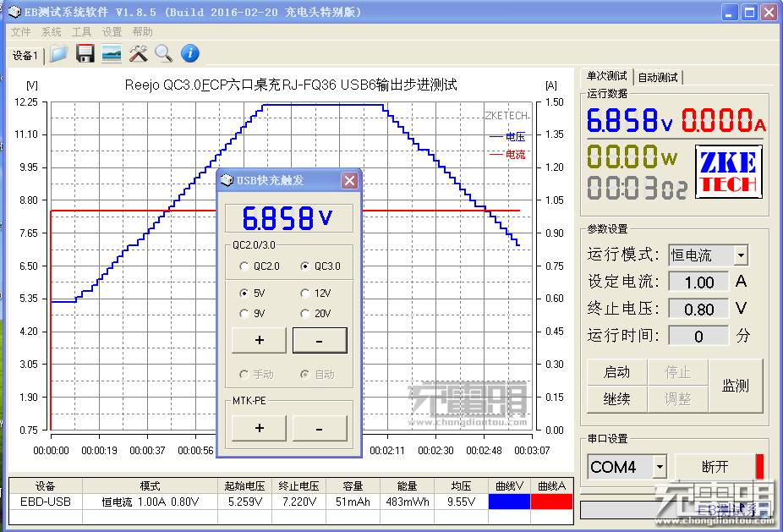Click the EBD-USB device table cell
The width and height of the screenshot is (783, 532).
tap(46, 502)
